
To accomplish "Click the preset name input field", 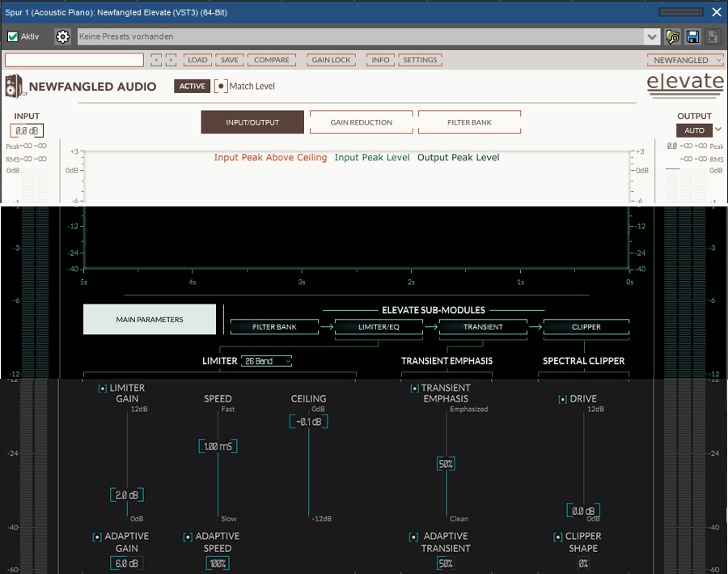I will point(74,60).
